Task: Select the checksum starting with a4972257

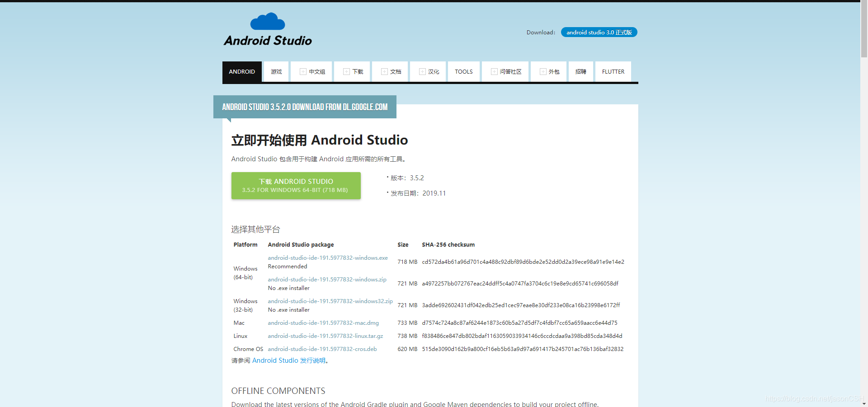Action: (520, 284)
